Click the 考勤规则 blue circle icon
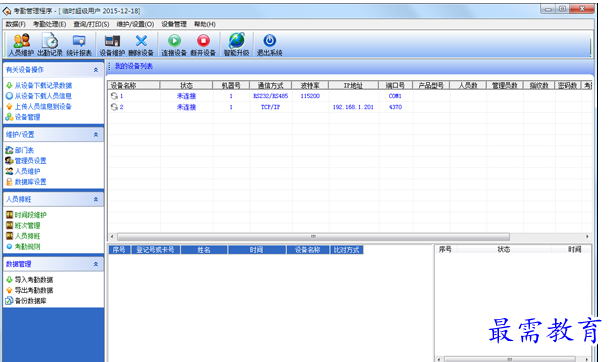The width and height of the screenshot is (610, 362). click(9, 246)
